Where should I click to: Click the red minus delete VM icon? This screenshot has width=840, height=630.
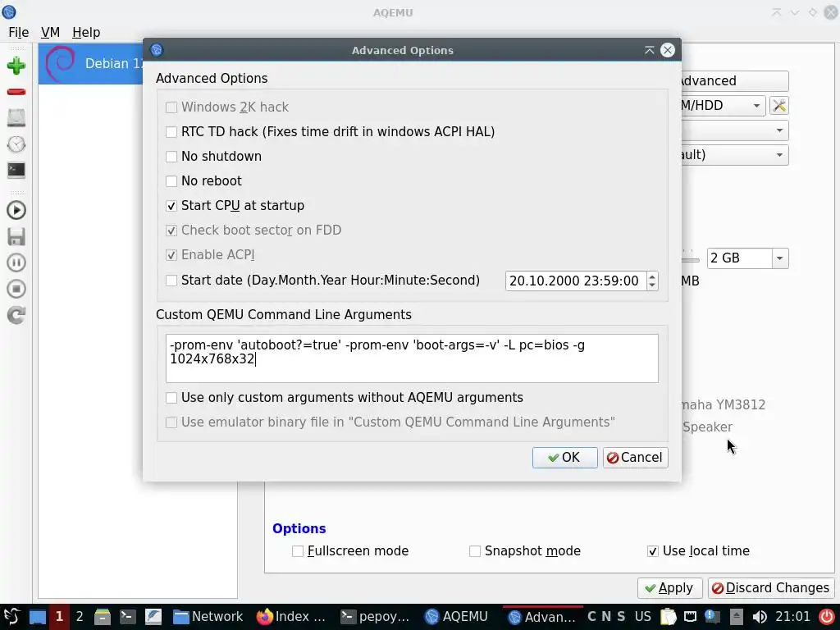[16, 92]
